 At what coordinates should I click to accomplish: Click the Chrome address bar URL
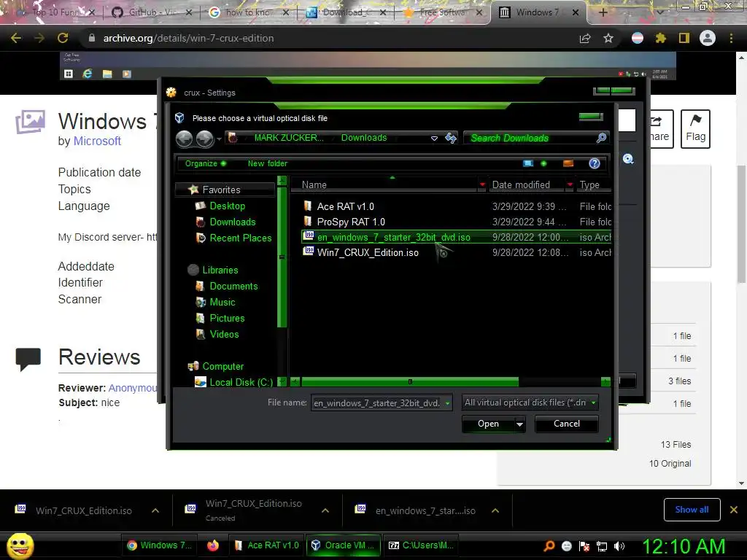pos(188,38)
